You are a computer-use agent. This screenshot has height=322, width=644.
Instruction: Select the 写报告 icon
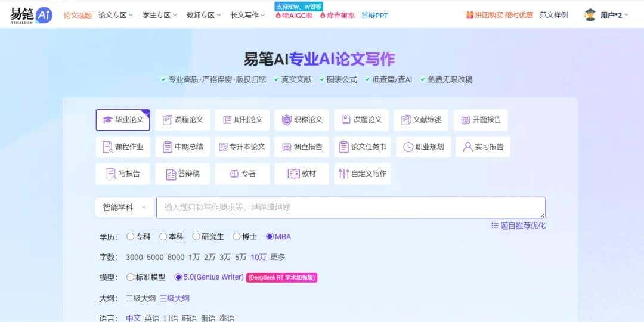click(x=111, y=174)
